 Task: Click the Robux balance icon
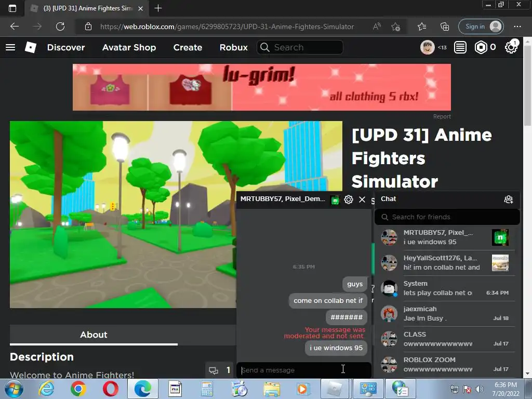[x=481, y=47]
